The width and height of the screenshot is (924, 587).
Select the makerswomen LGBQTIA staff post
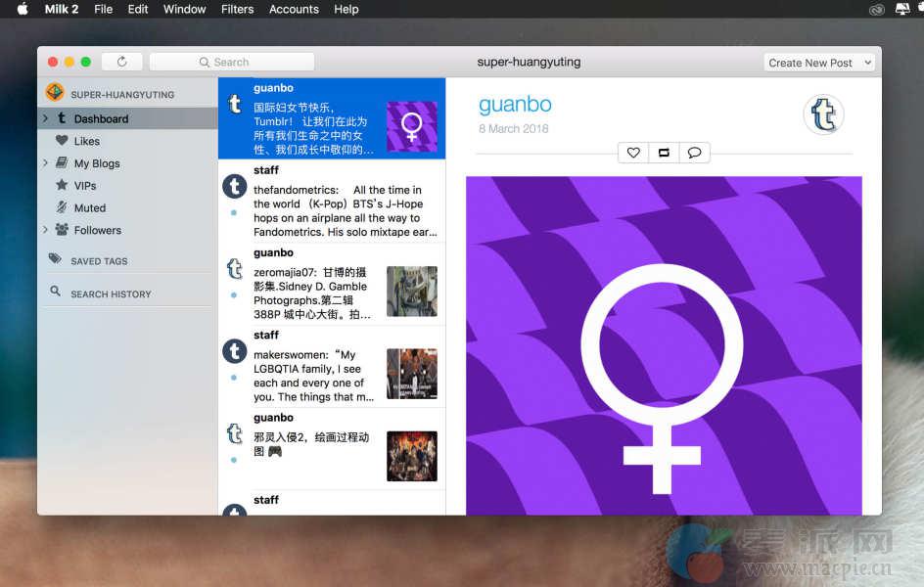313,376
